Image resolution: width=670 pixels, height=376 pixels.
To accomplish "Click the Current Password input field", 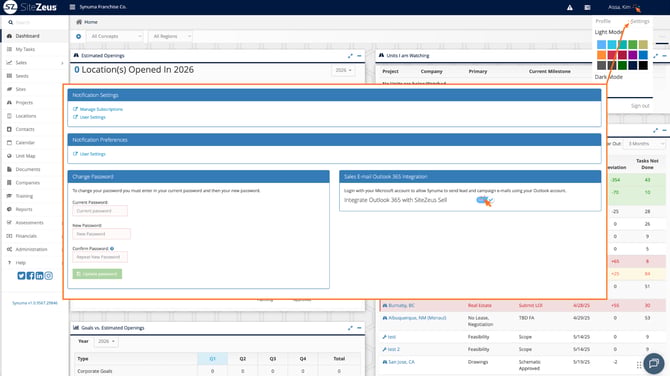I will point(100,211).
